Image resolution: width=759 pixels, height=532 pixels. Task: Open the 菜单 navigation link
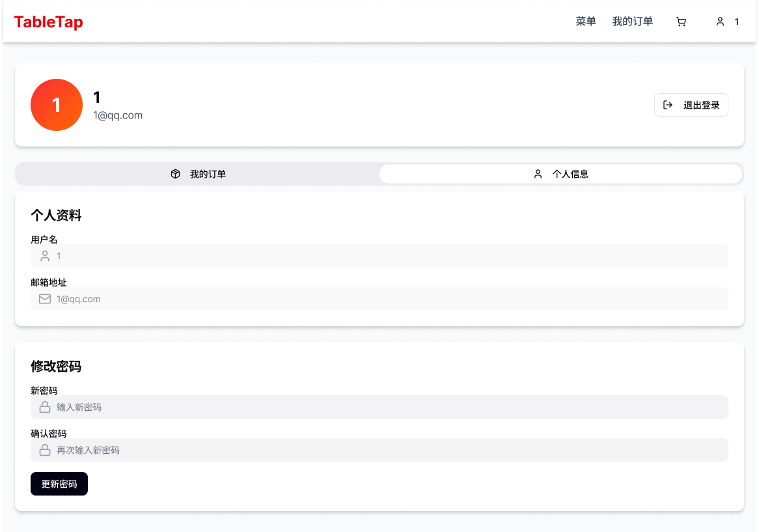(586, 21)
